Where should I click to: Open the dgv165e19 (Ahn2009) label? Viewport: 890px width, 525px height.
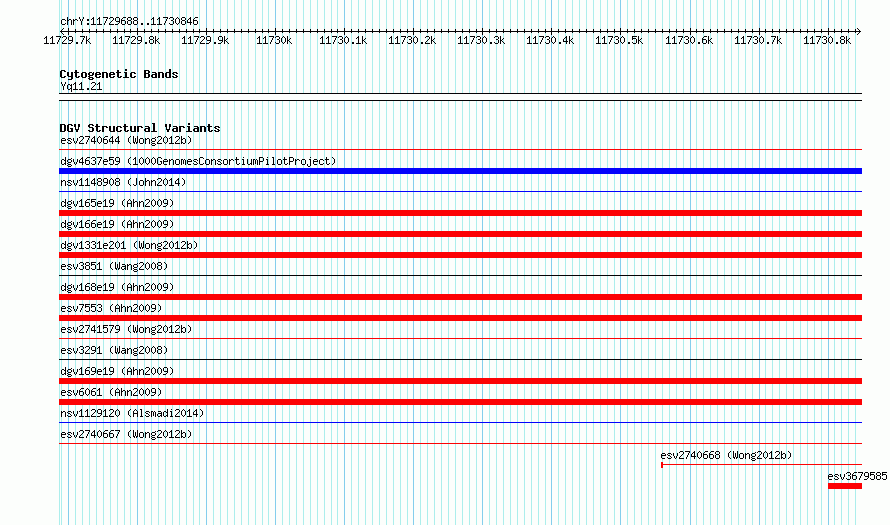coord(117,203)
